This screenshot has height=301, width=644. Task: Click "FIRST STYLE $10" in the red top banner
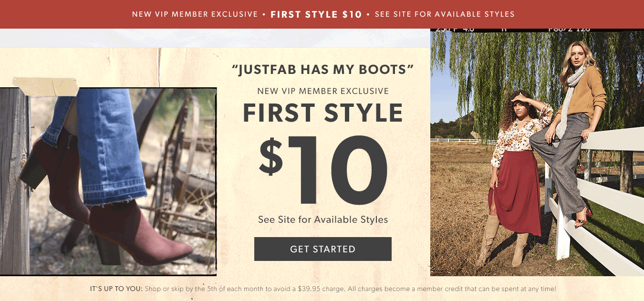[316, 14]
